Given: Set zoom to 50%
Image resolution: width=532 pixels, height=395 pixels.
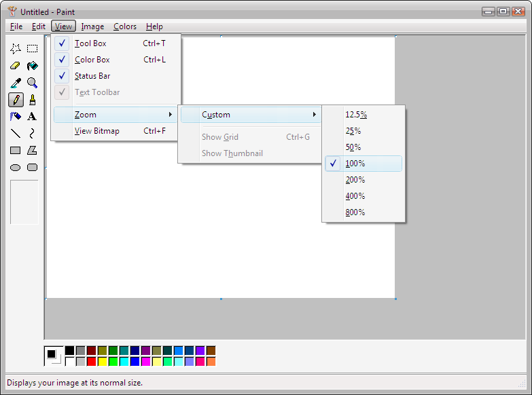Looking at the screenshot, I should tap(363, 147).
